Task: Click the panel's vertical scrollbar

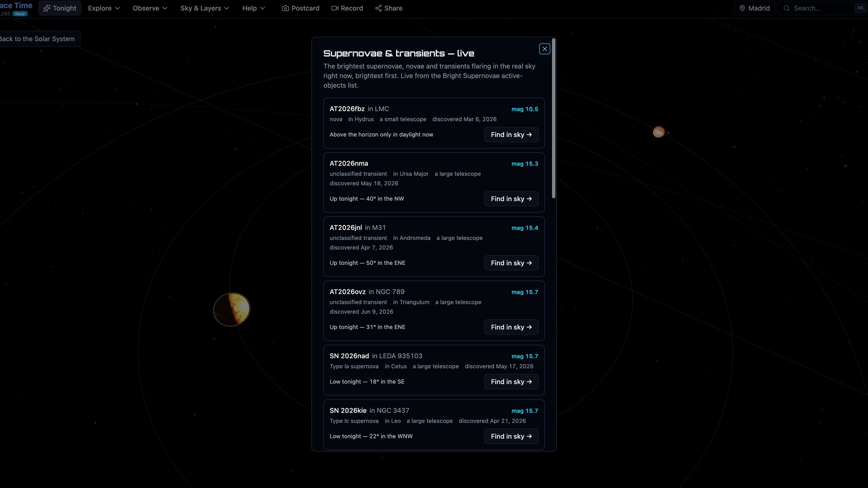Action: (x=554, y=118)
